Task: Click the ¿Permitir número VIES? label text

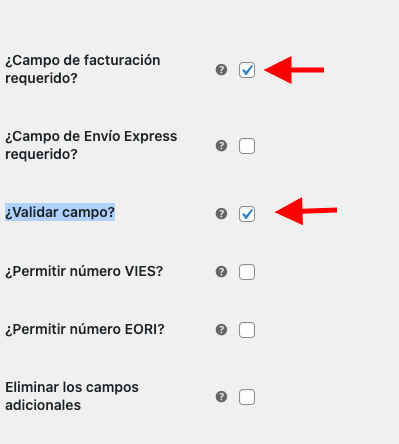Action: (x=84, y=271)
